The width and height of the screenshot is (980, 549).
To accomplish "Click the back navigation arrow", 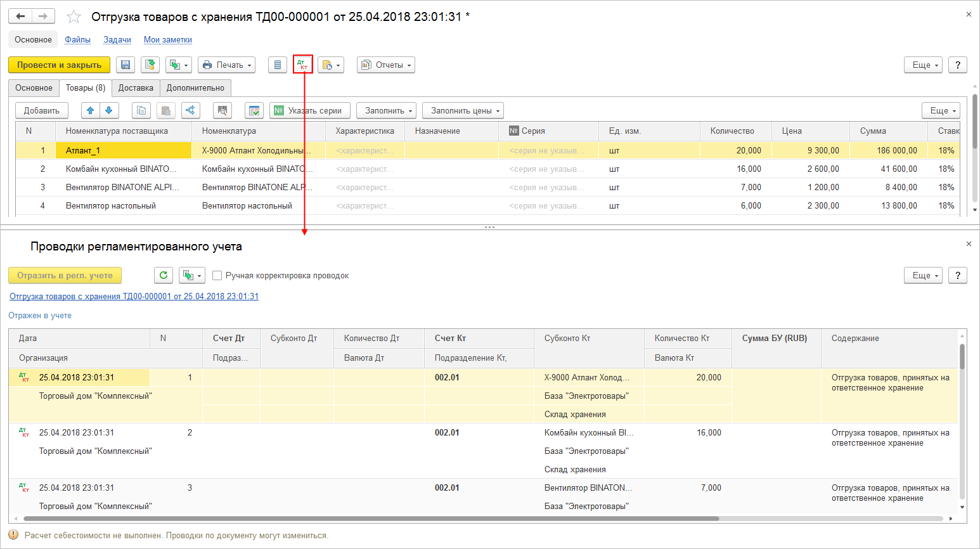I will pos(20,16).
